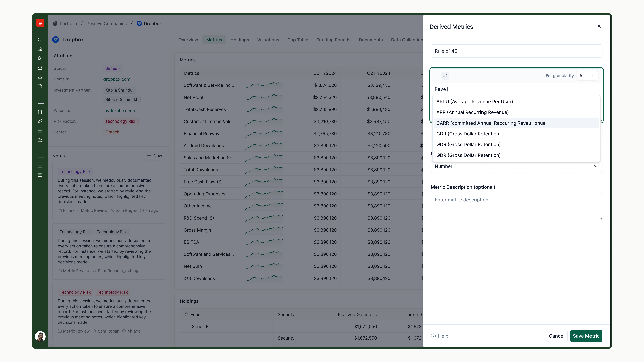
Task: Open the Holdings tab
Action: click(239, 40)
